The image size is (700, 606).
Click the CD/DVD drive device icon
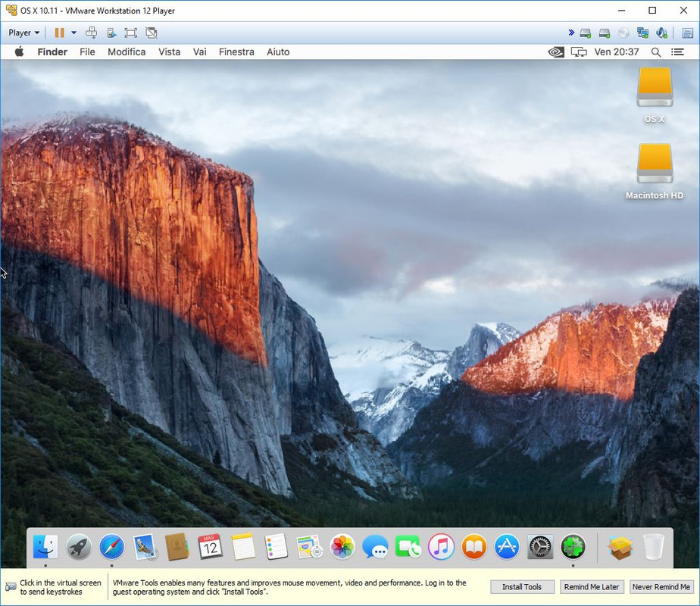tap(623, 33)
